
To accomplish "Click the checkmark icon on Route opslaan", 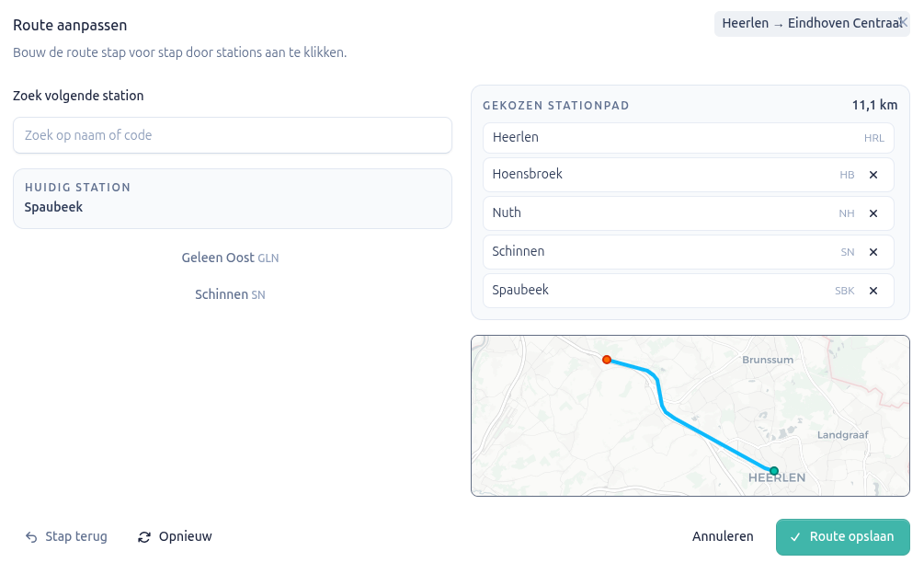I will (795, 536).
